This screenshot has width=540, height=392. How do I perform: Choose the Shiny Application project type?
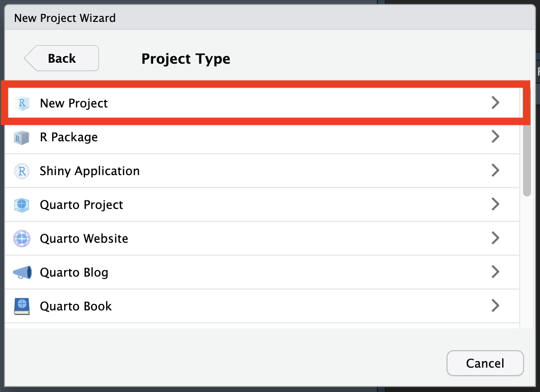[x=90, y=171]
